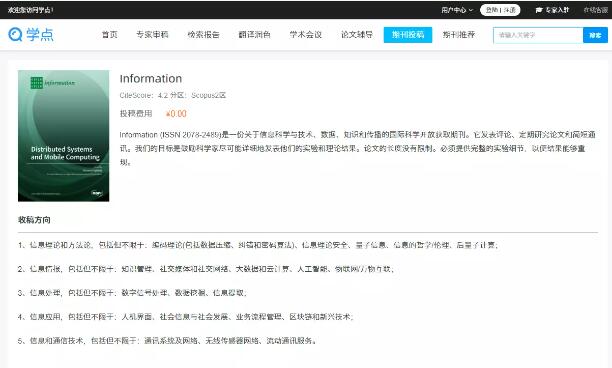
Task: Click the blue 搜索 button
Action: click(x=595, y=35)
